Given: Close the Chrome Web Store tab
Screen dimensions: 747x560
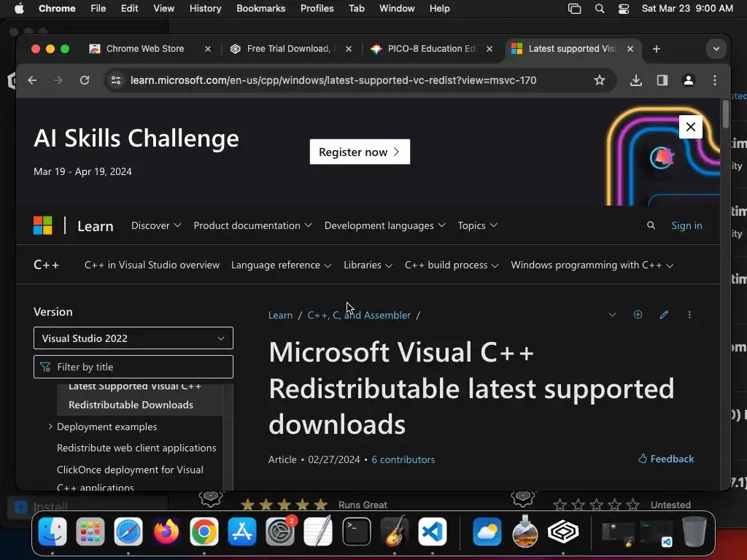Looking at the screenshot, I should pyautogui.click(x=208, y=49).
